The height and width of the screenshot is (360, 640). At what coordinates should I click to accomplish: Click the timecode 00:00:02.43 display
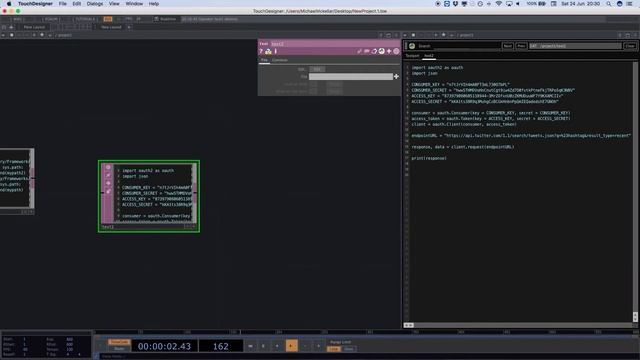[x=164, y=346]
